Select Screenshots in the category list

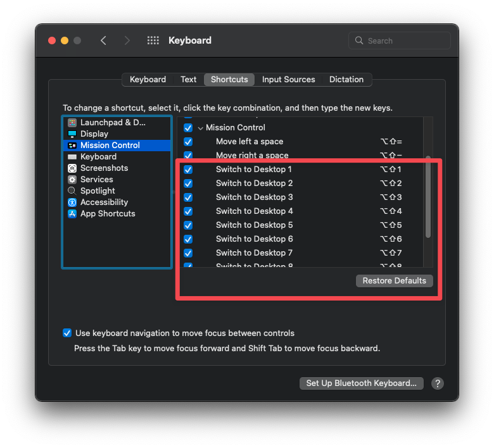coord(117,168)
